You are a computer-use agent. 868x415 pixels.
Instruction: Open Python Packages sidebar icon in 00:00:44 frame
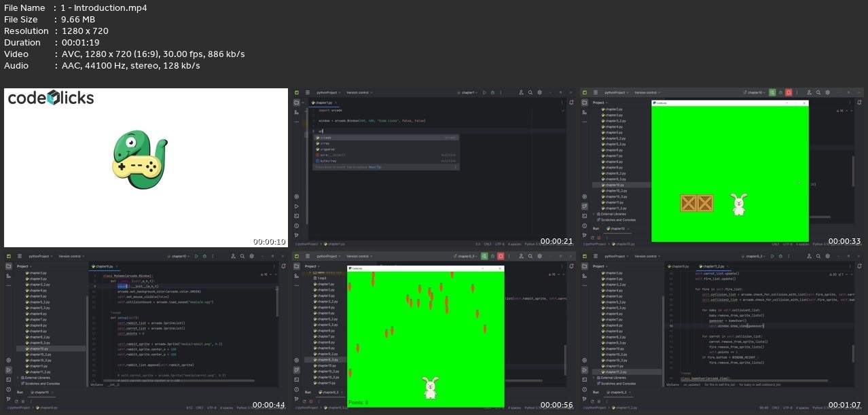8,361
